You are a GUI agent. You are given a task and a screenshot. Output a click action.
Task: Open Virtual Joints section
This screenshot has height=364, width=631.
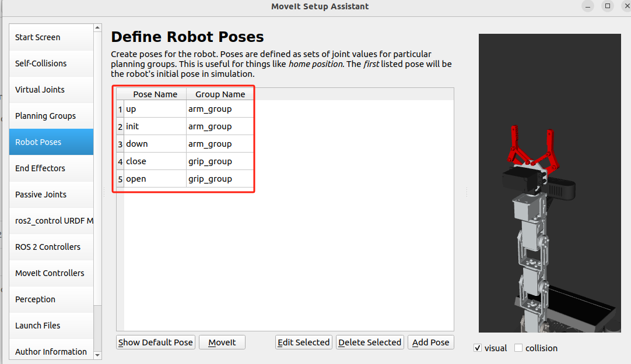coord(51,90)
